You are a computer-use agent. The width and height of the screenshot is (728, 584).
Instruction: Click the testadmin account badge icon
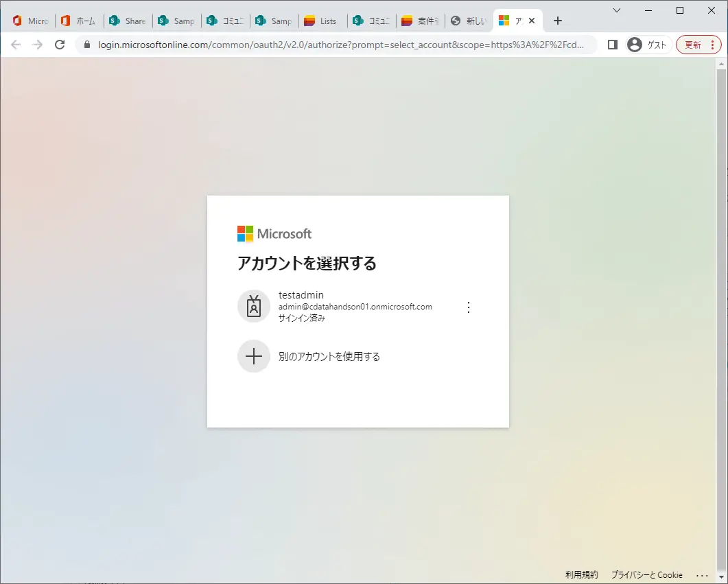253,306
